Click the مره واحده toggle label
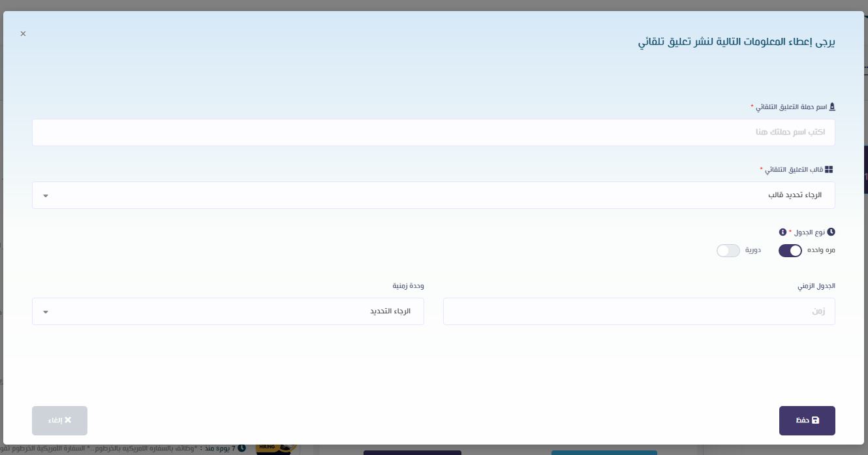 (x=821, y=251)
